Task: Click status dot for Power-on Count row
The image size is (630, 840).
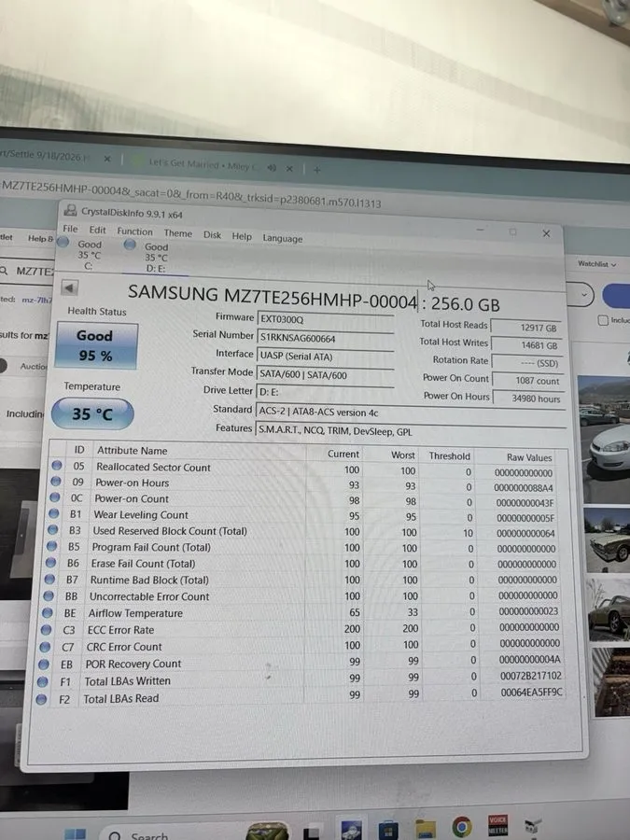Action: tap(55, 497)
